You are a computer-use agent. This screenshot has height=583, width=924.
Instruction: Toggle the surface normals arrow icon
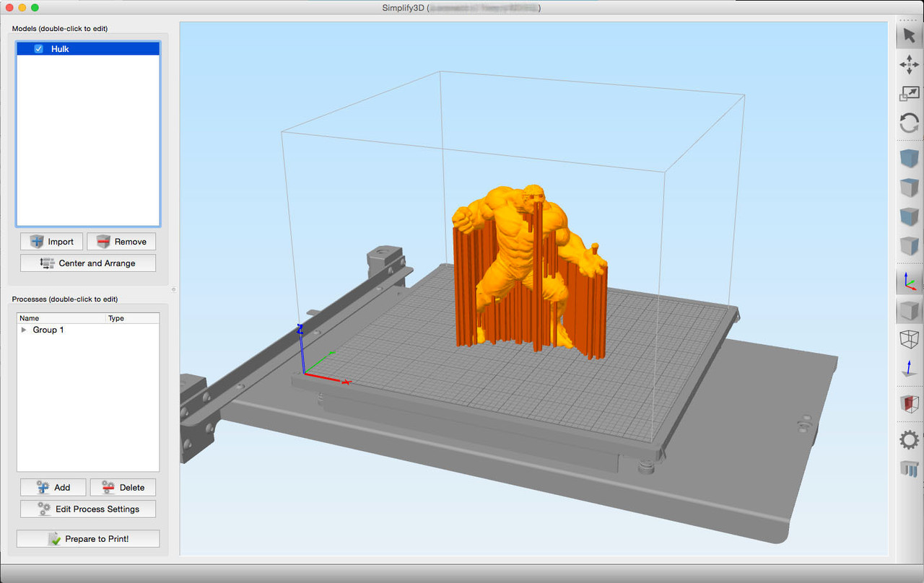tap(909, 369)
